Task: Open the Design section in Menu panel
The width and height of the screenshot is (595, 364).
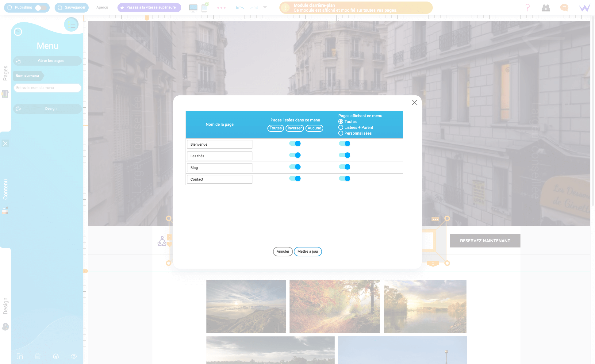Action: coord(47,109)
